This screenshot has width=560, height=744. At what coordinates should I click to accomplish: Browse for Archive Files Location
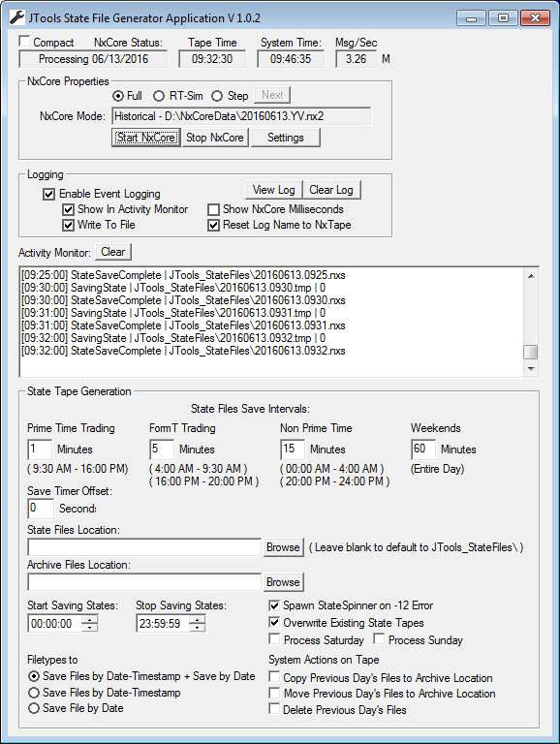click(x=283, y=582)
